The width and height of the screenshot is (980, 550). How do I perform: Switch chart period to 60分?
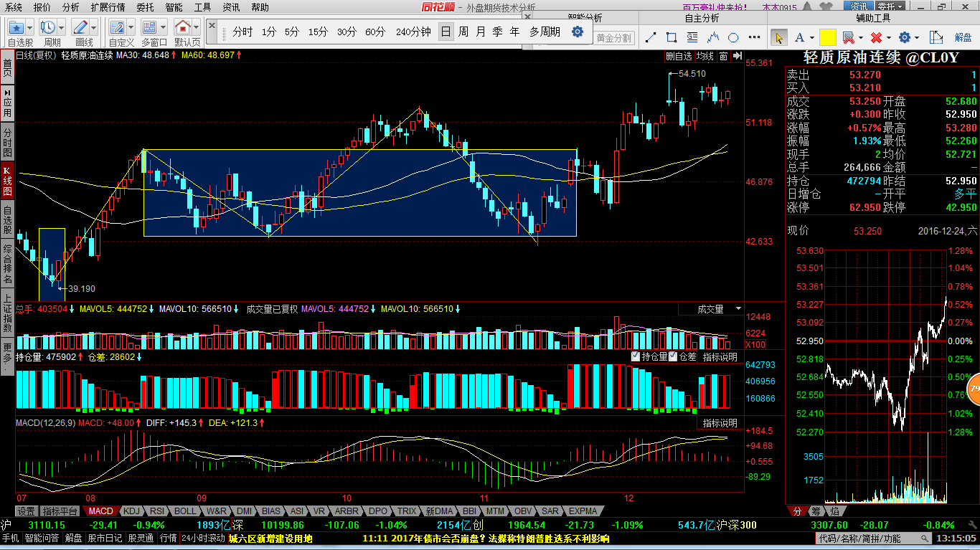coord(375,32)
